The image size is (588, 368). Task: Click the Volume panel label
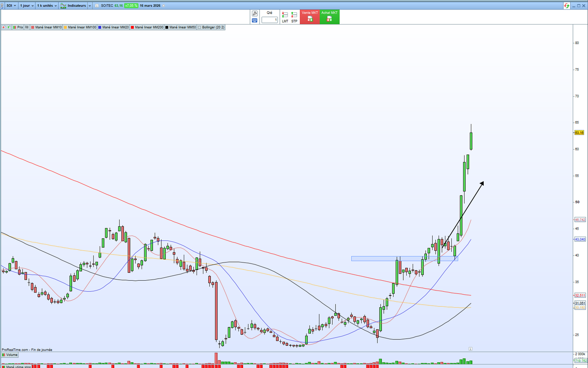click(x=10, y=355)
